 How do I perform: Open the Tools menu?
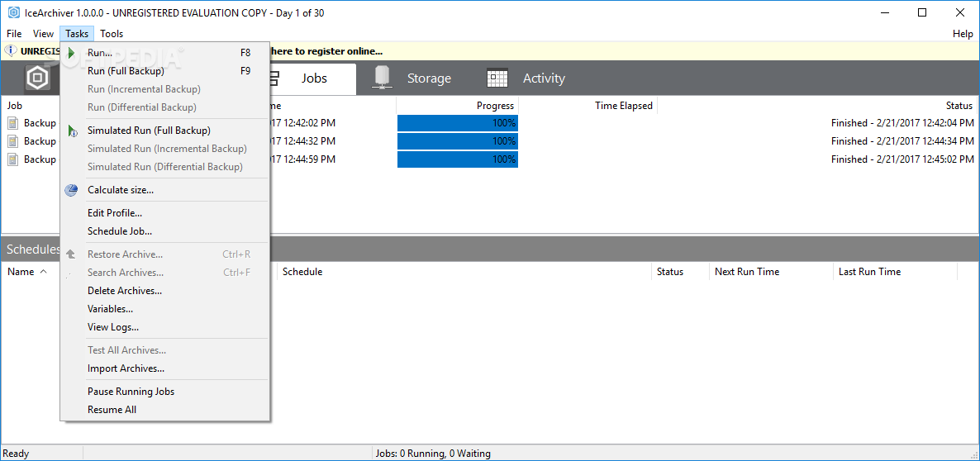112,34
